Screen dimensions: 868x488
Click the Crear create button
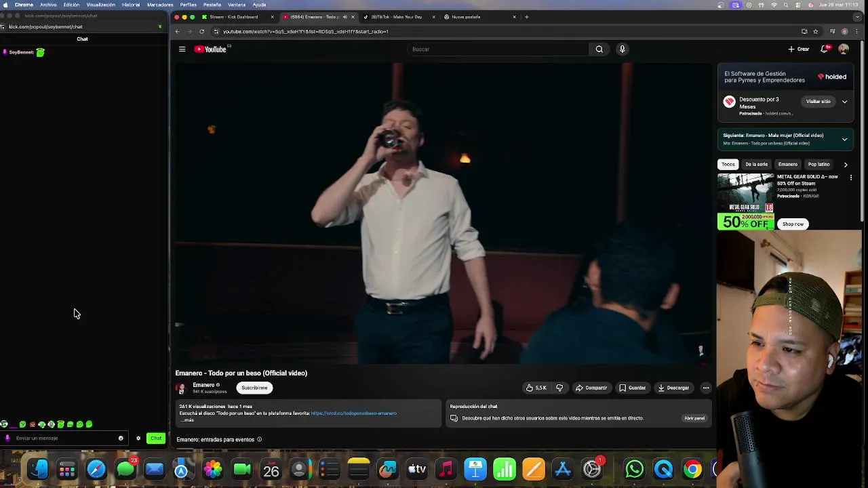(x=799, y=49)
